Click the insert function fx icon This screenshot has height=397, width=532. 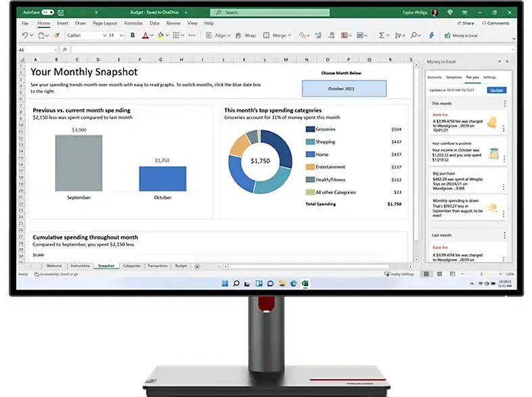tap(64, 49)
